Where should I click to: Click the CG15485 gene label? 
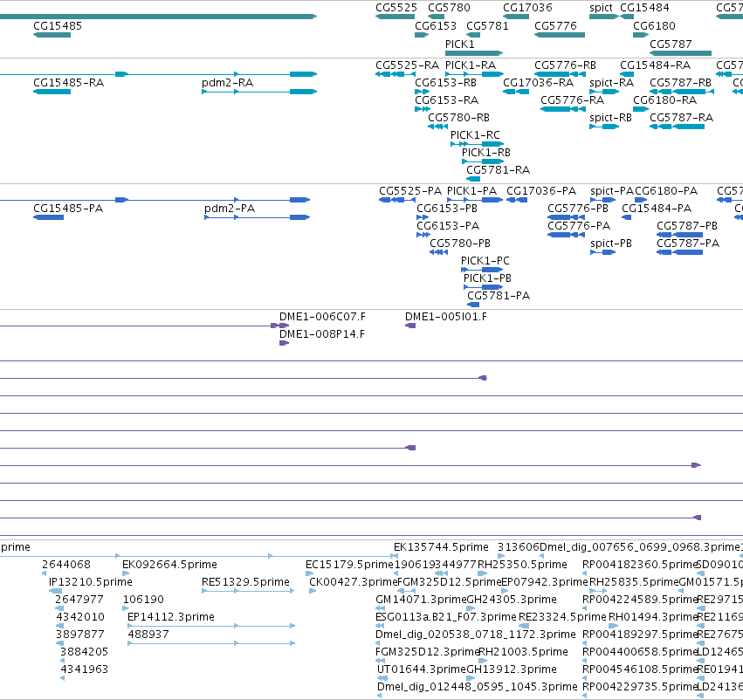click(x=58, y=25)
